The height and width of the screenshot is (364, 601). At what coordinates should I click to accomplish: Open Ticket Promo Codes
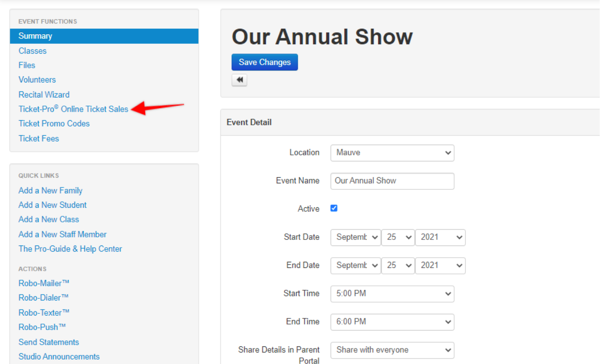[54, 124]
